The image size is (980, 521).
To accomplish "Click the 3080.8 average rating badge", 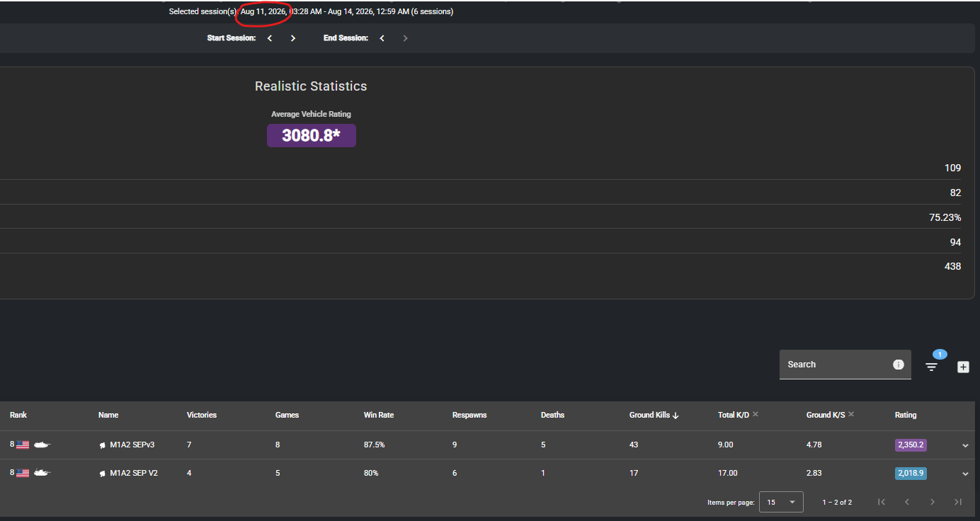I will click(312, 135).
